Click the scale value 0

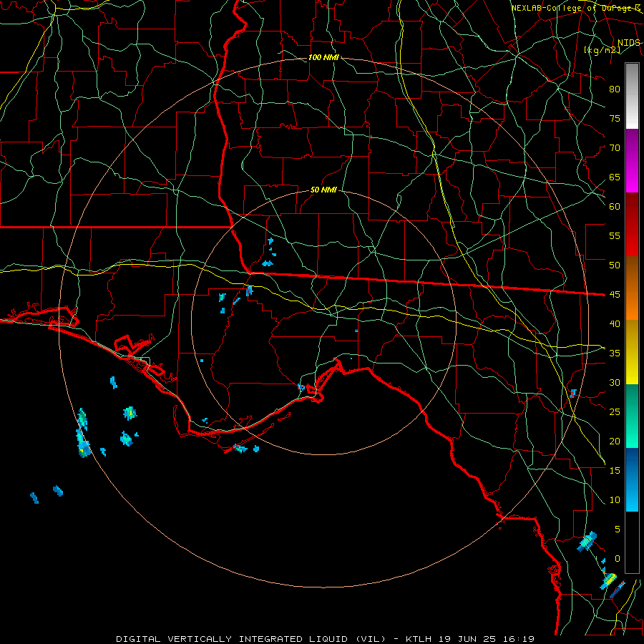tap(618, 559)
